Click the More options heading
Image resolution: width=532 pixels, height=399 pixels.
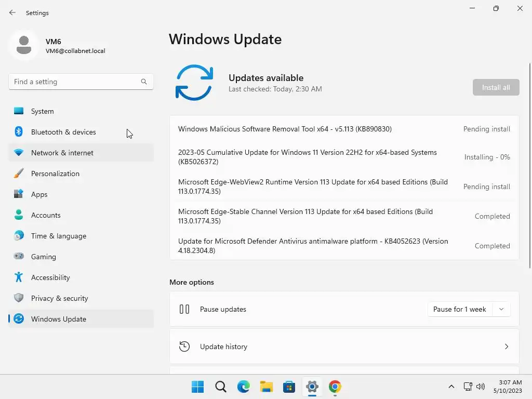click(x=192, y=282)
